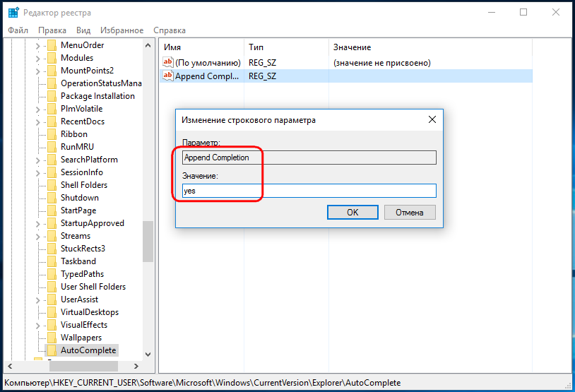Screen dimensions: 575x392
Task: Expand the Streams key
Action: 37,237
